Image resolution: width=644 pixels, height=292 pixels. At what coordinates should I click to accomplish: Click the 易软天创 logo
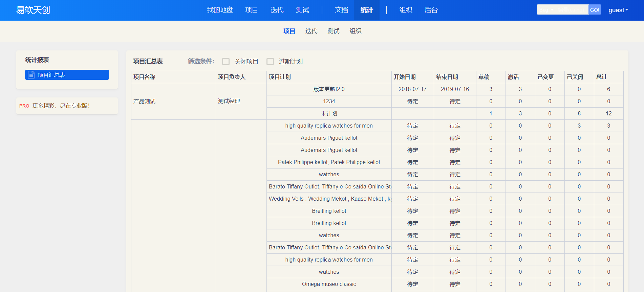coord(33,10)
